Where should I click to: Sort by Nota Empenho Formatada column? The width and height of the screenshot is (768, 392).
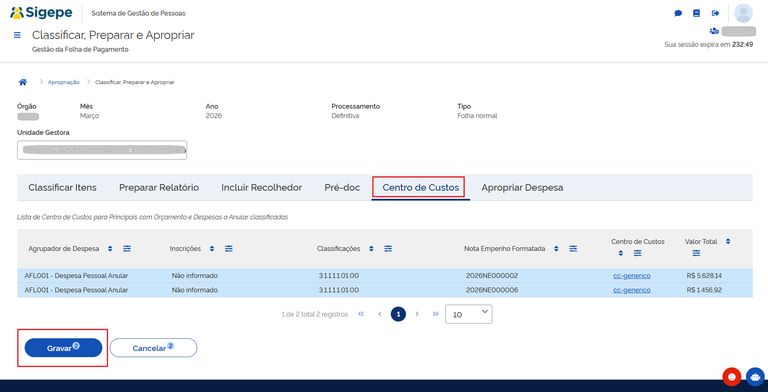556,248
